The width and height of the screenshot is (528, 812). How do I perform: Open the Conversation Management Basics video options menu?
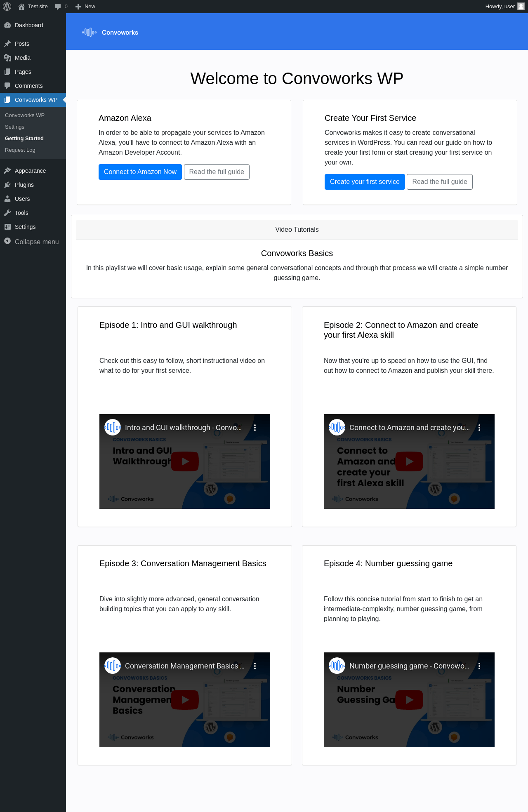click(x=255, y=666)
